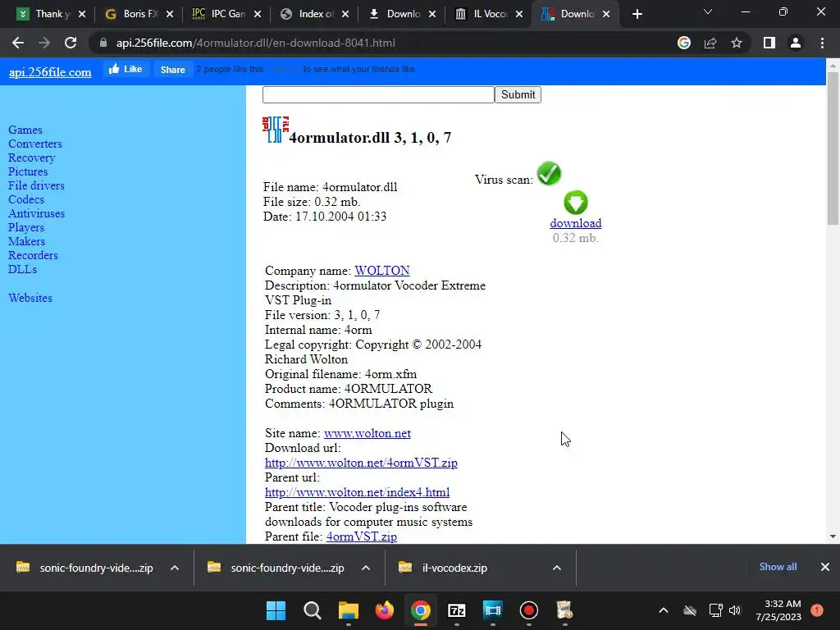Viewport: 840px width, 630px height.
Task: Focus the search input field
Action: [378, 95]
